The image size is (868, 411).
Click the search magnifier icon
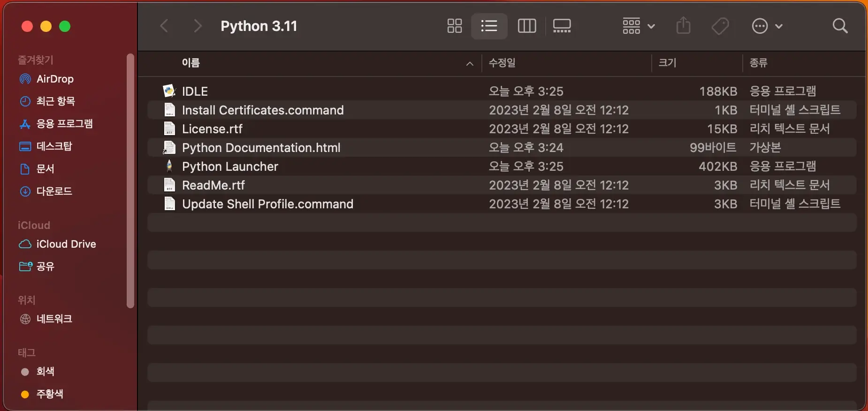pyautogui.click(x=840, y=26)
